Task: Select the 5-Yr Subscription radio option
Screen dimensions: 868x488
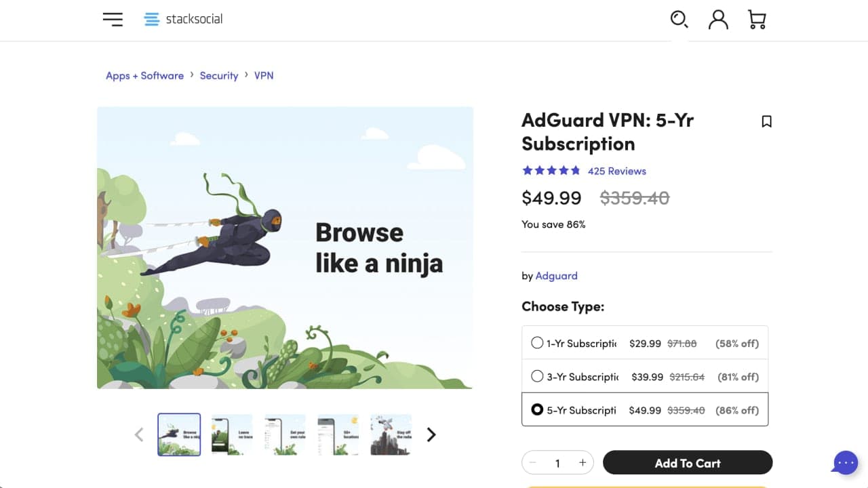Action: pyautogui.click(x=537, y=409)
